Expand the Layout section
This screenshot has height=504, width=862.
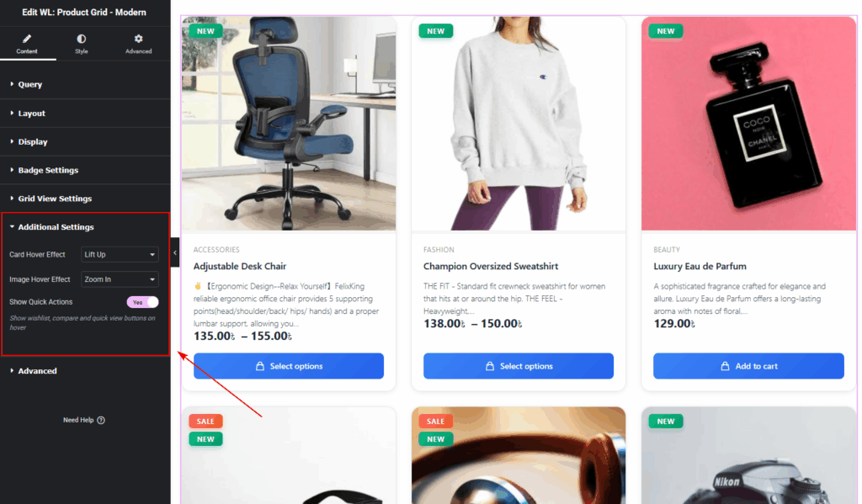tap(85, 114)
